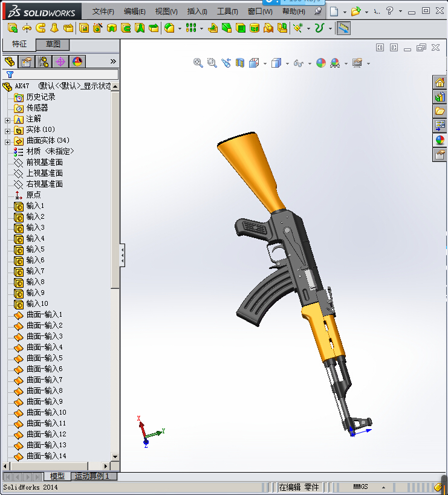Collapse the feature tree panel handle
Image resolution: width=448 pixels, height=495 pixels.
(x=123, y=255)
